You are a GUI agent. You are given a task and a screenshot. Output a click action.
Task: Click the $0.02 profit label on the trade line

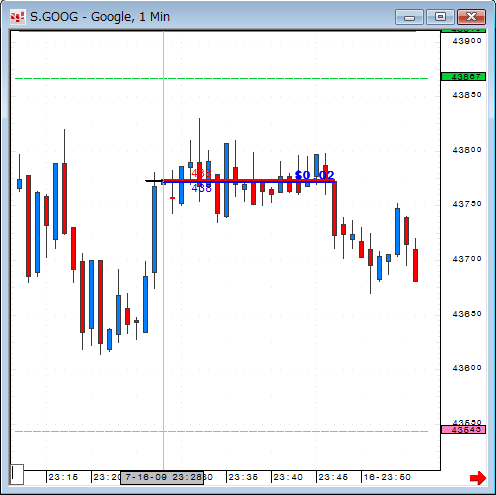(x=314, y=175)
